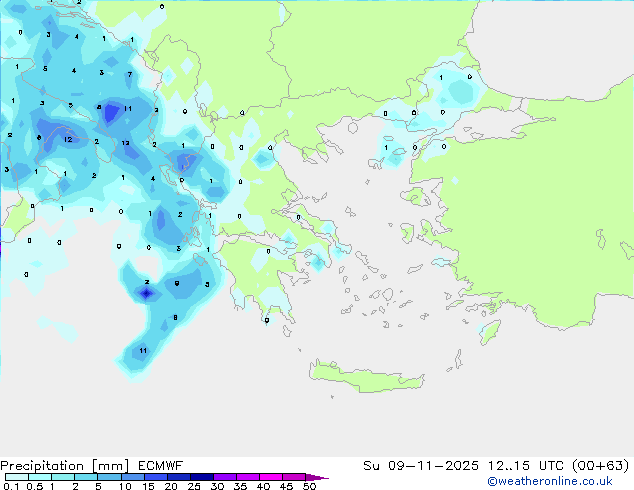Click the 1–2 mm legend color swatch
634x490 pixels.
63,477
